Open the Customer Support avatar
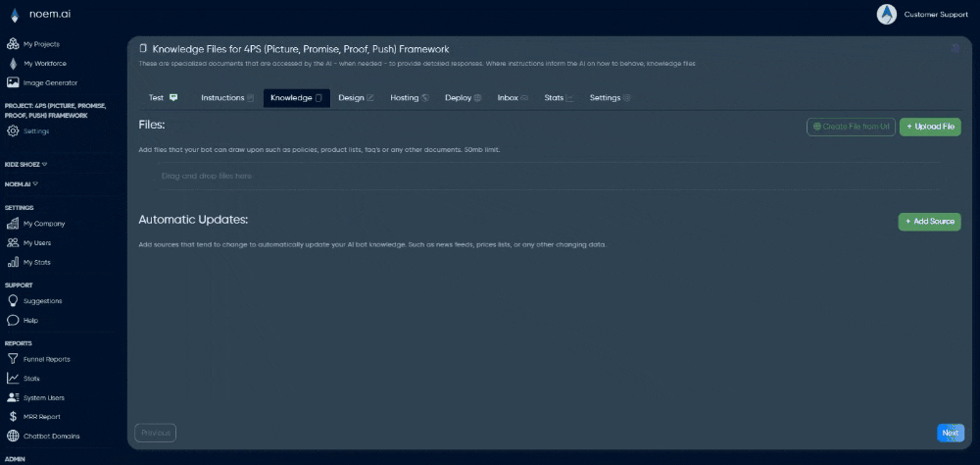This screenshot has height=465, width=980. click(887, 14)
